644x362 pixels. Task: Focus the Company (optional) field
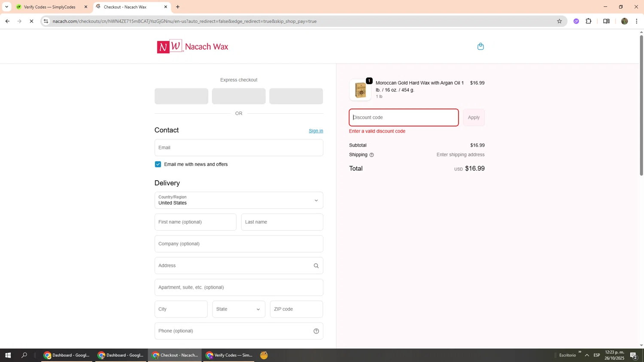[239, 244]
